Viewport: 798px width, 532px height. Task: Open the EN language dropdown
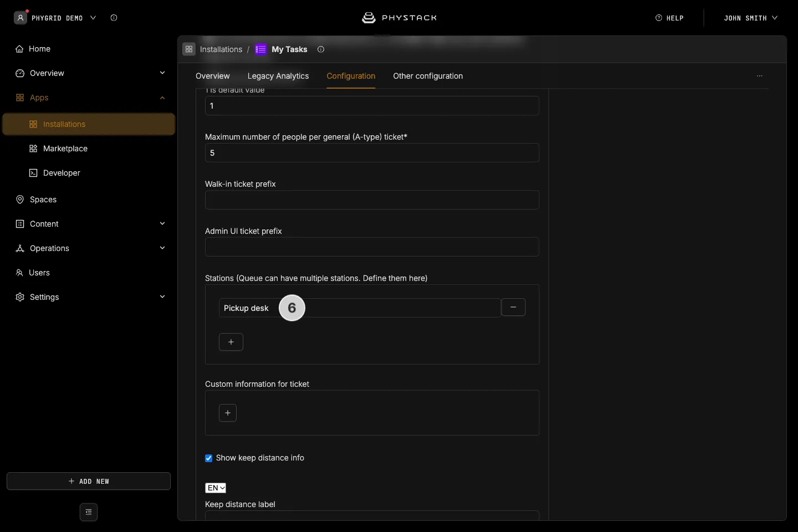pyautogui.click(x=216, y=488)
